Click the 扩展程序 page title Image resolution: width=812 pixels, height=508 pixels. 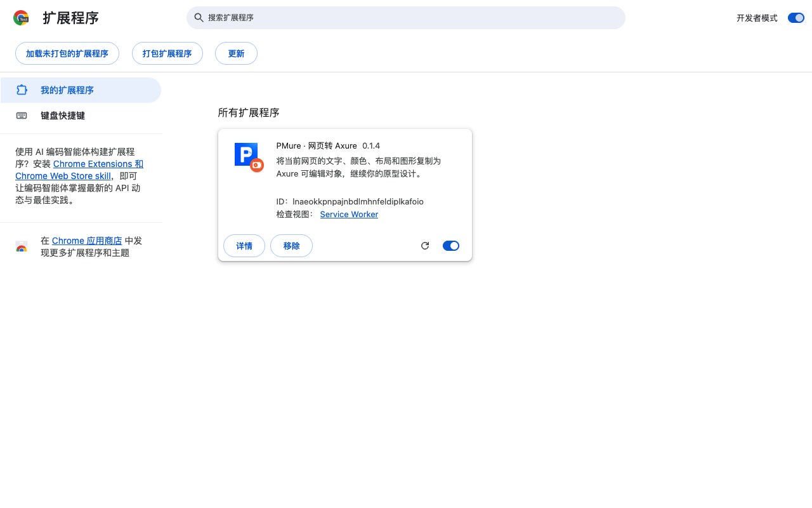pyautogui.click(x=71, y=18)
